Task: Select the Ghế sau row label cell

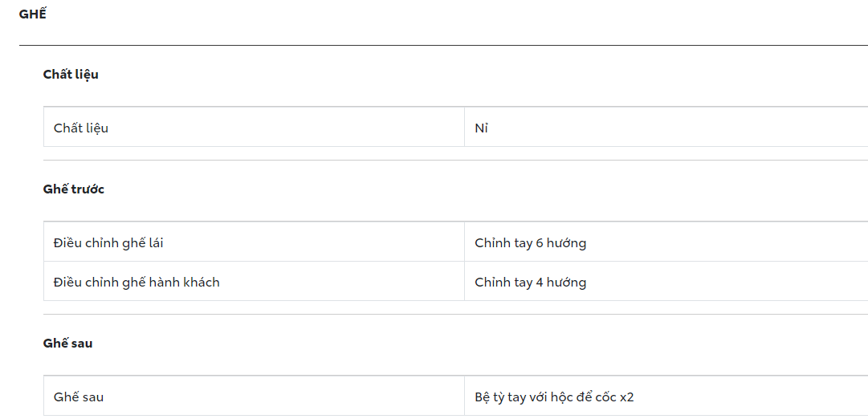Action: tap(79, 397)
